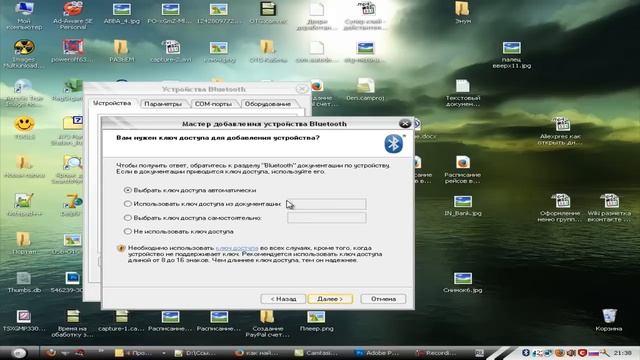Click Bluetooth icon in system tray
This screenshot has width=640, height=360.
[526, 353]
